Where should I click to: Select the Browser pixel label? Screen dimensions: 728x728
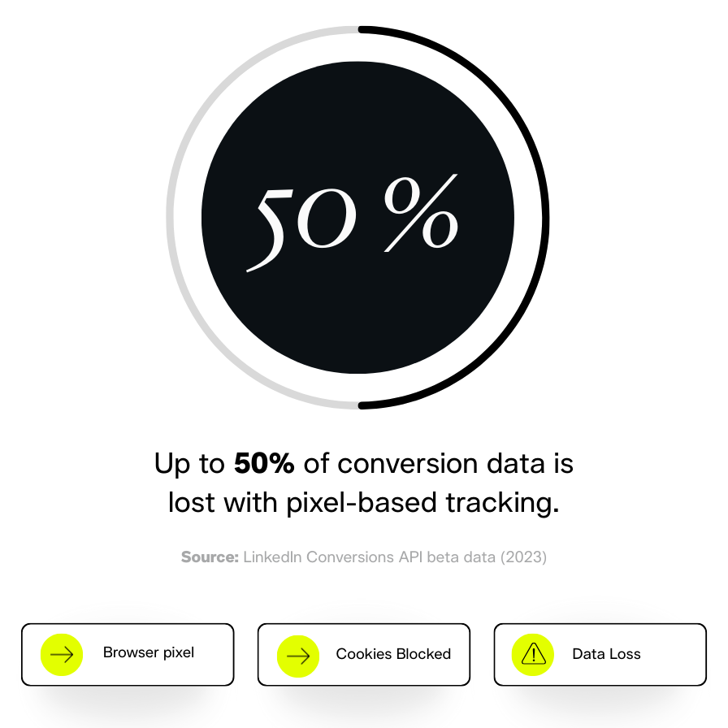point(149,652)
